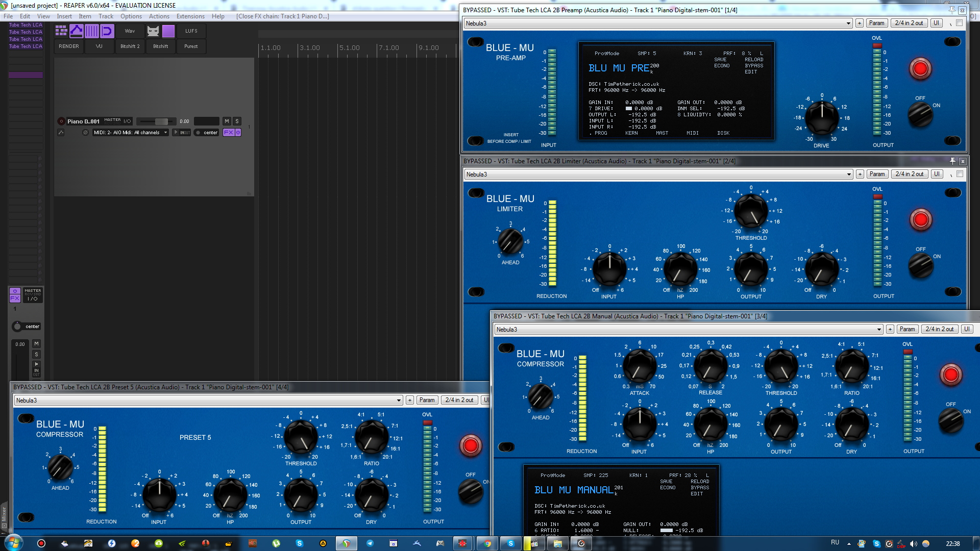Open the Actions menu

pos(159,16)
